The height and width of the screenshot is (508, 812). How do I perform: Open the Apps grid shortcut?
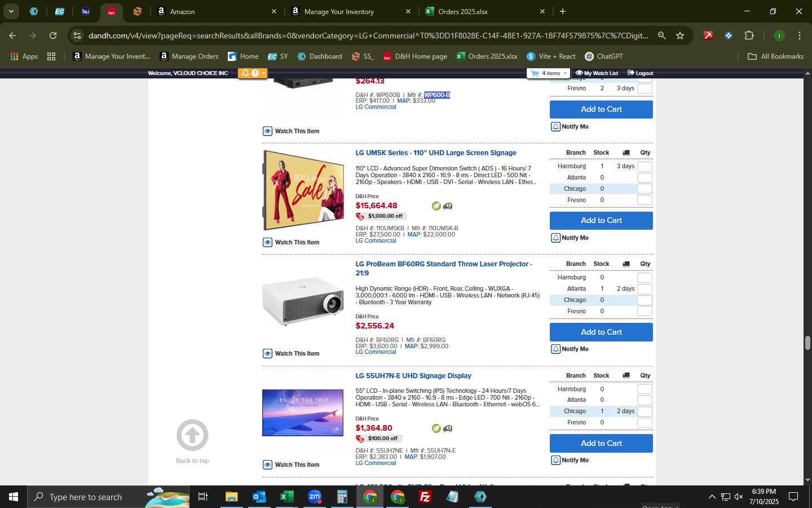pyautogui.click(x=24, y=56)
